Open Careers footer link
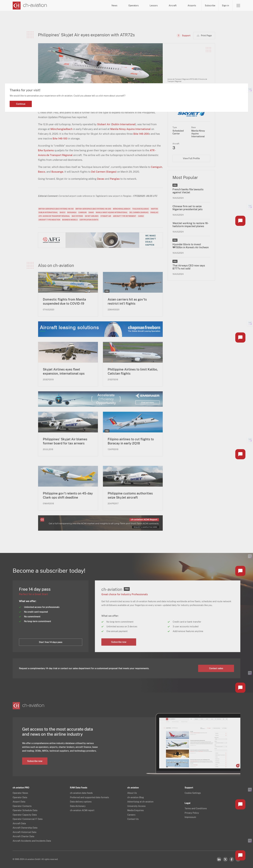This screenshot has height=868, width=253. (131, 815)
